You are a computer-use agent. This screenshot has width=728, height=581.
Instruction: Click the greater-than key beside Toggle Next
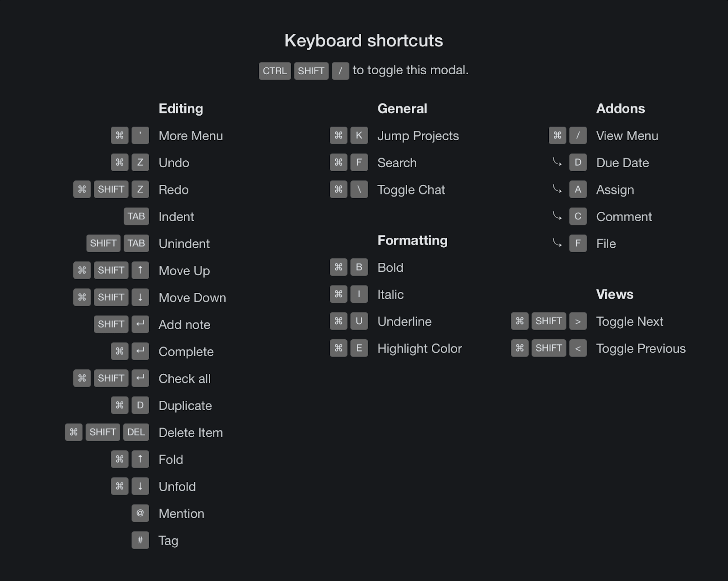click(578, 321)
